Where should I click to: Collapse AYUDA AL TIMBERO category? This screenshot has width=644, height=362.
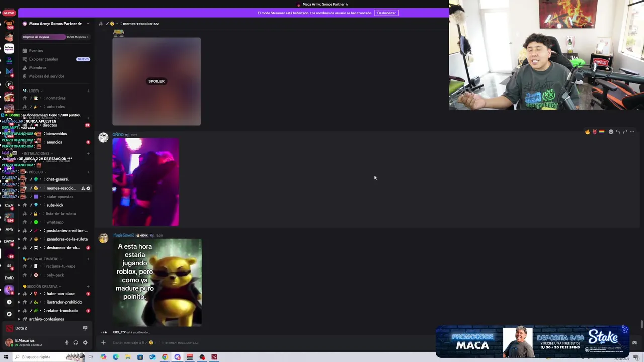pyautogui.click(x=42, y=259)
